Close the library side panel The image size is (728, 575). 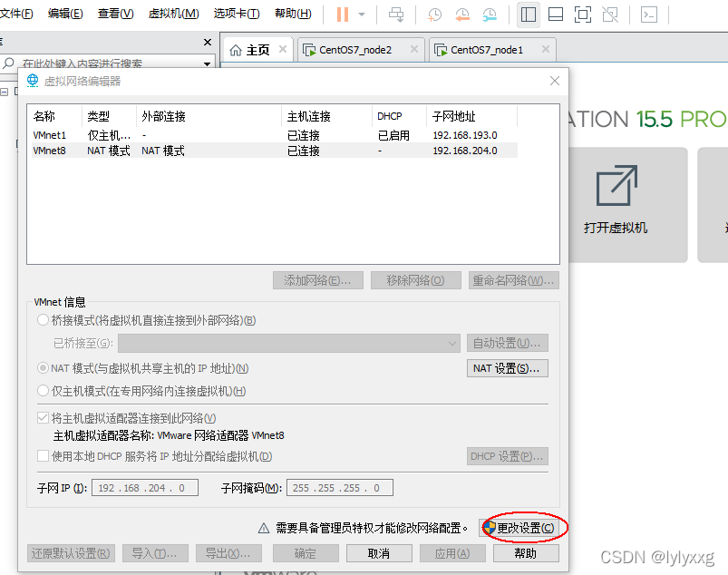[x=208, y=43]
